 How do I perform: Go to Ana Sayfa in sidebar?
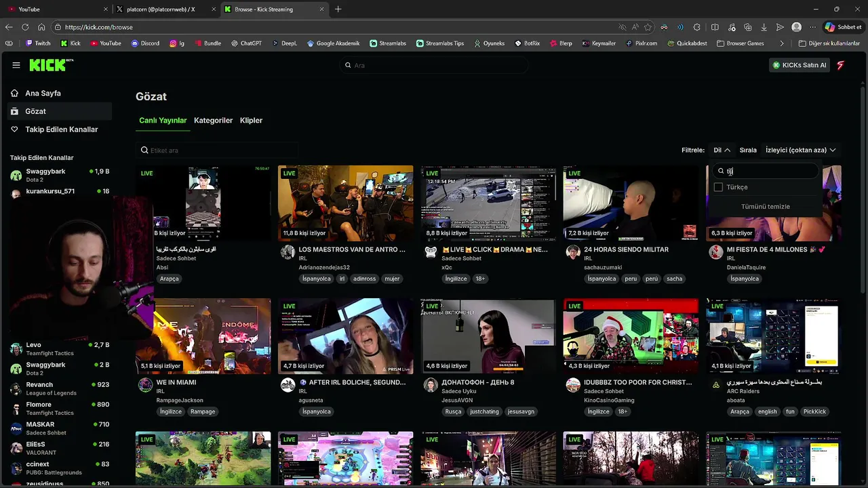click(x=59, y=94)
